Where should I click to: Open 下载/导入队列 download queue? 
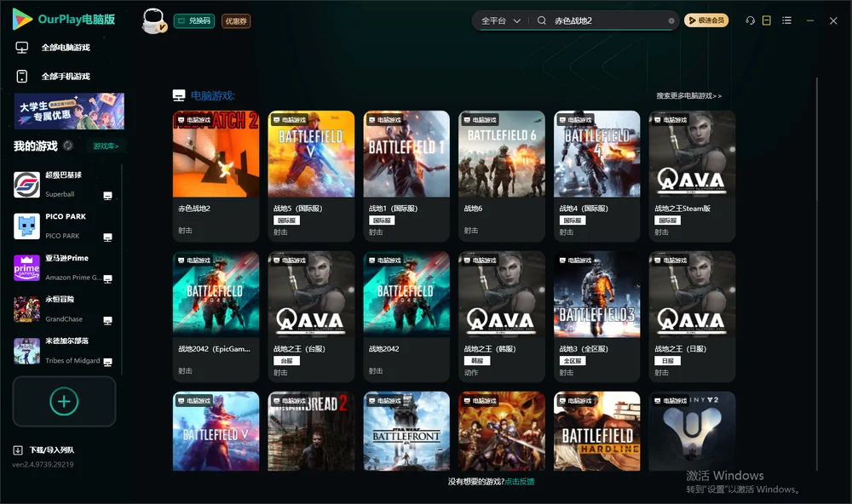coord(44,450)
